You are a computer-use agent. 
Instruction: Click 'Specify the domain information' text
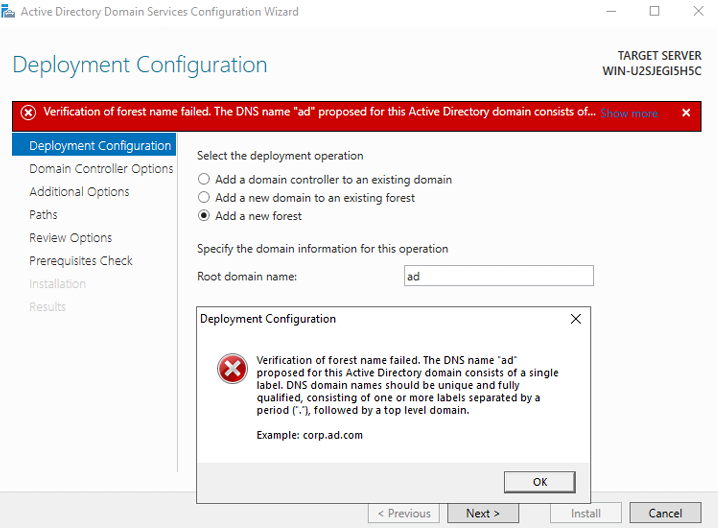[322, 249]
